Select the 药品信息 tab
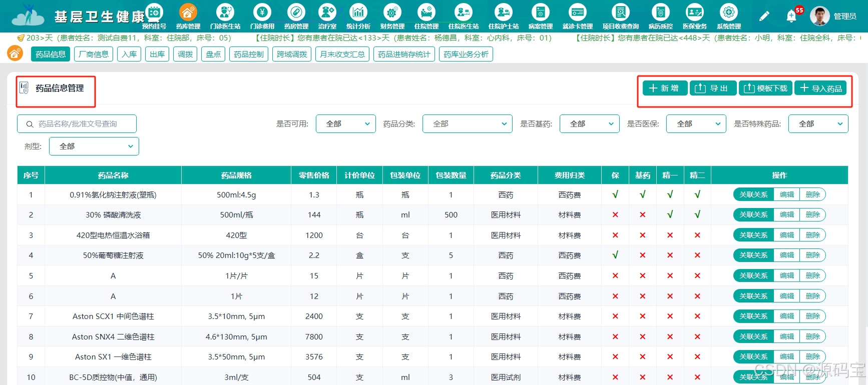 [x=51, y=54]
